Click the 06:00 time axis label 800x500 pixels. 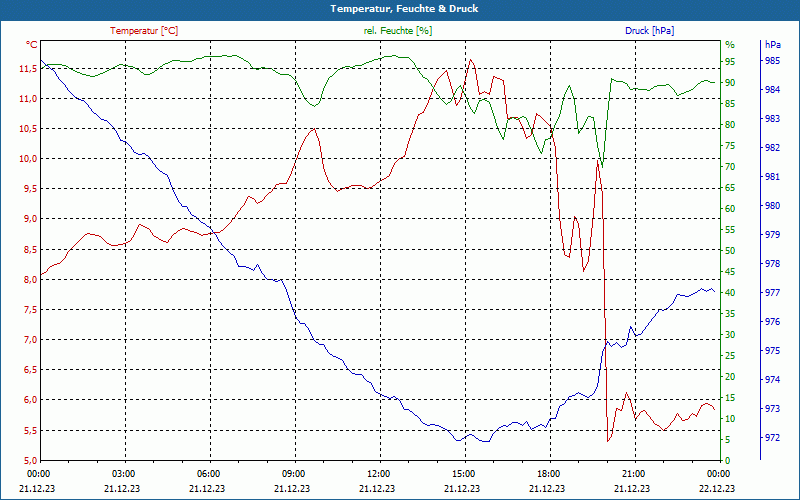pyautogui.click(x=208, y=473)
